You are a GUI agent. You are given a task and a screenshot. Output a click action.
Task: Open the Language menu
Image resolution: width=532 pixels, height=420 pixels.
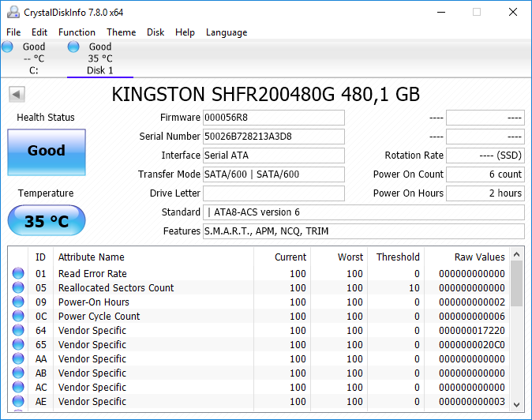[227, 32]
